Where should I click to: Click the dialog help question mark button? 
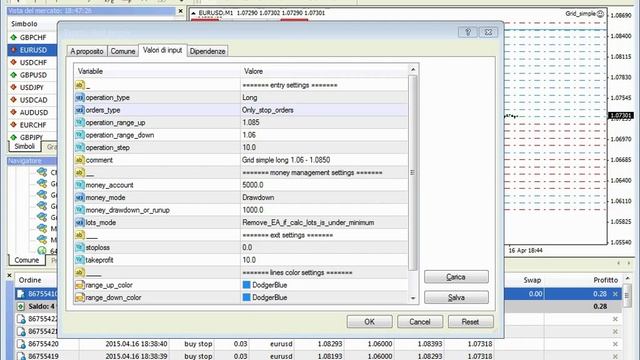(468, 32)
